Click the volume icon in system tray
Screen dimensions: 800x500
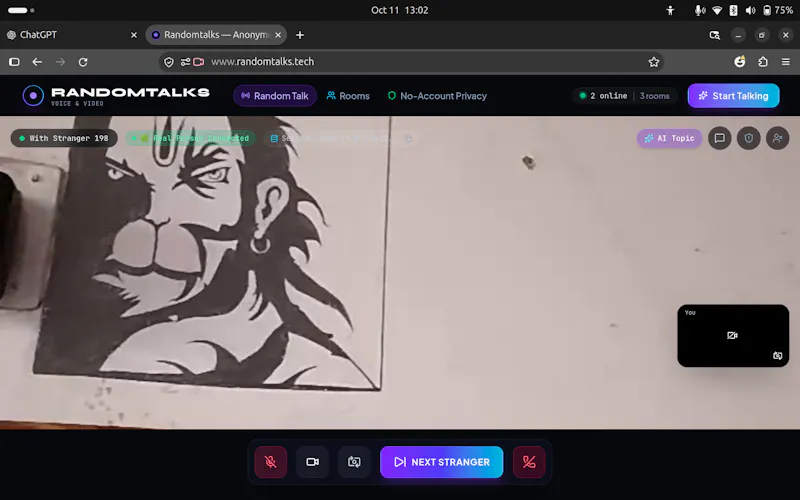(750, 10)
